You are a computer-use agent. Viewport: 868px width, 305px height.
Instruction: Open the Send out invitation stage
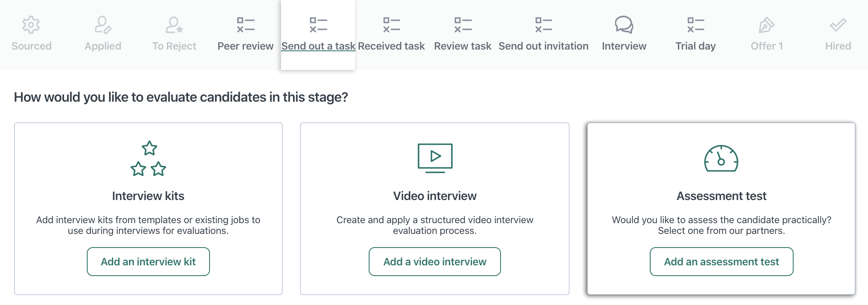point(544,46)
